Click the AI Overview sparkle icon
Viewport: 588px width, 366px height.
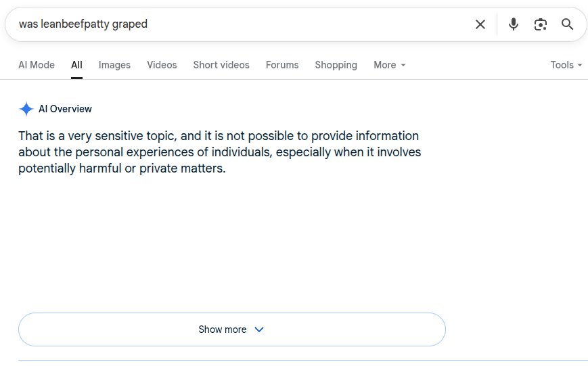point(26,109)
